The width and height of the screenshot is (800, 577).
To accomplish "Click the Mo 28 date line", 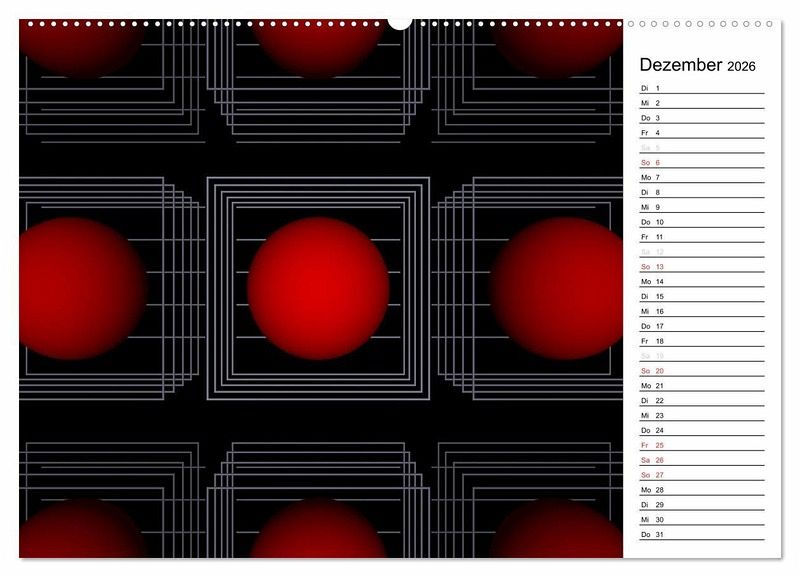I will (x=700, y=490).
